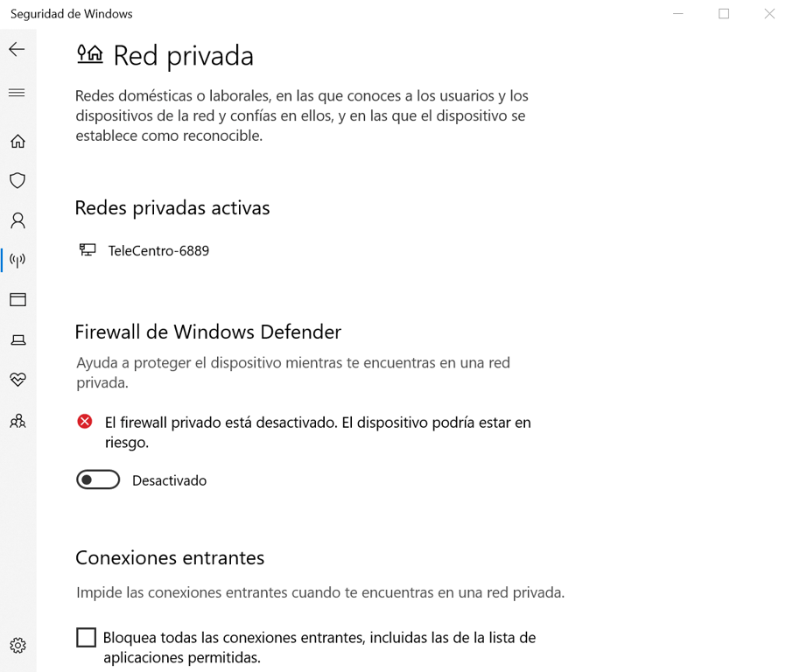Image resolution: width=786 pixels, height=672 pixels.
Task: Click the network adapter icon beside TeleCentro-6889
Action: coord(87,249)
